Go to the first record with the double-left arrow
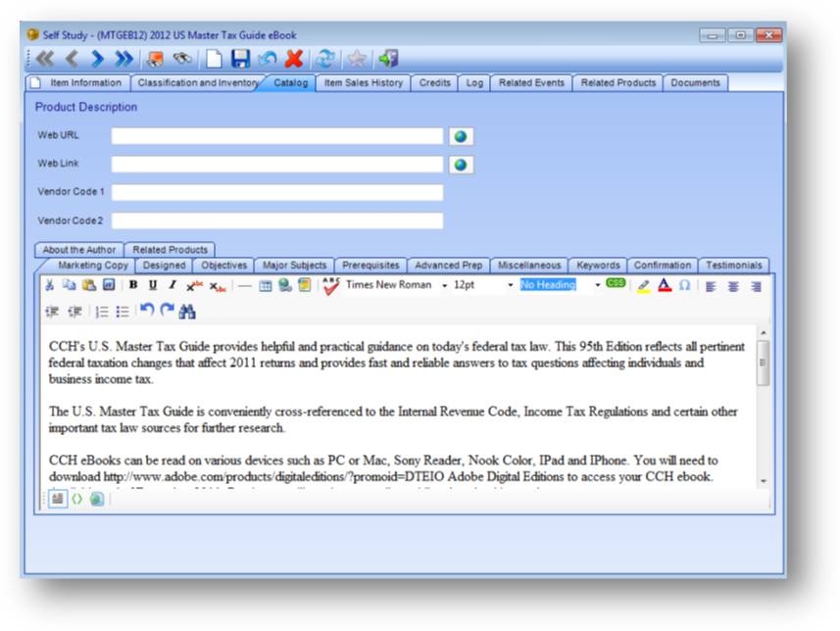The width and height of the screenshot is (840, 631). click(45, 59)
